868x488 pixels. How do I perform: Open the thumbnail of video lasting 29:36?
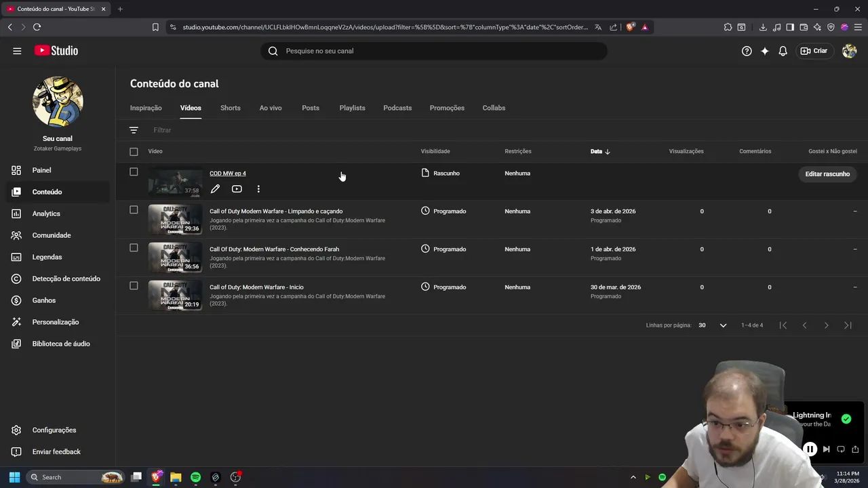point(175,220)
